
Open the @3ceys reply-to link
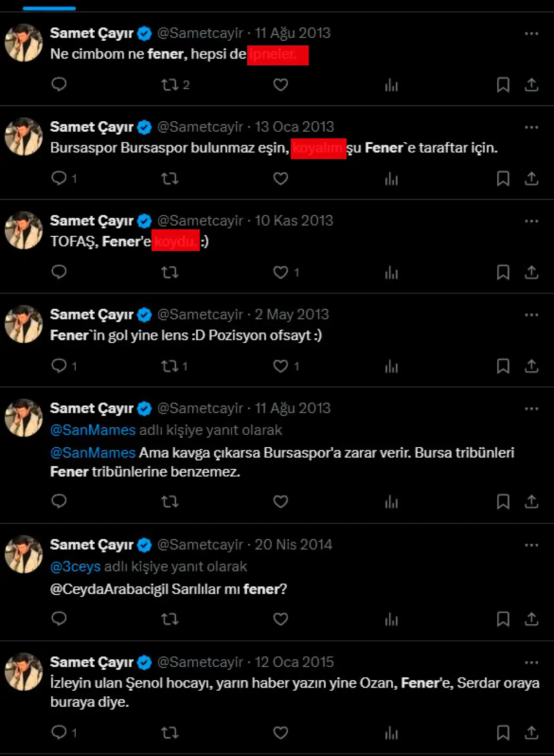(75, 566)
